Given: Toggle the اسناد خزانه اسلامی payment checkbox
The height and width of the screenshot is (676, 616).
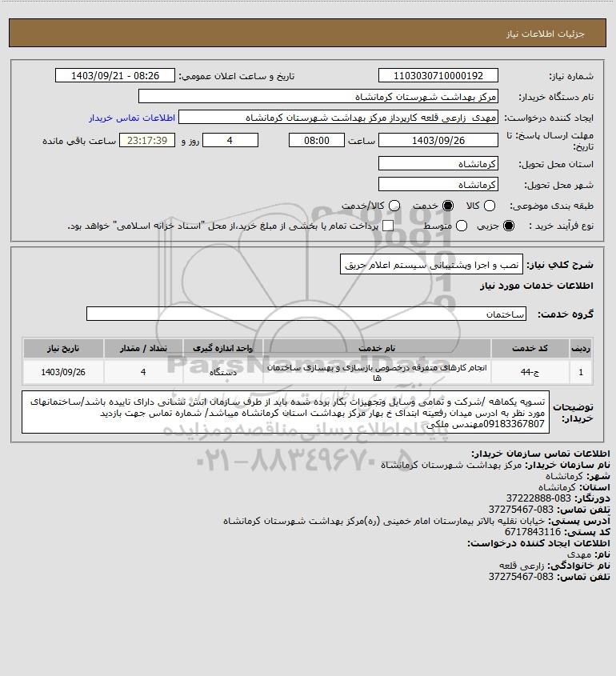Looking at the screenshot, I should point(388,226).
